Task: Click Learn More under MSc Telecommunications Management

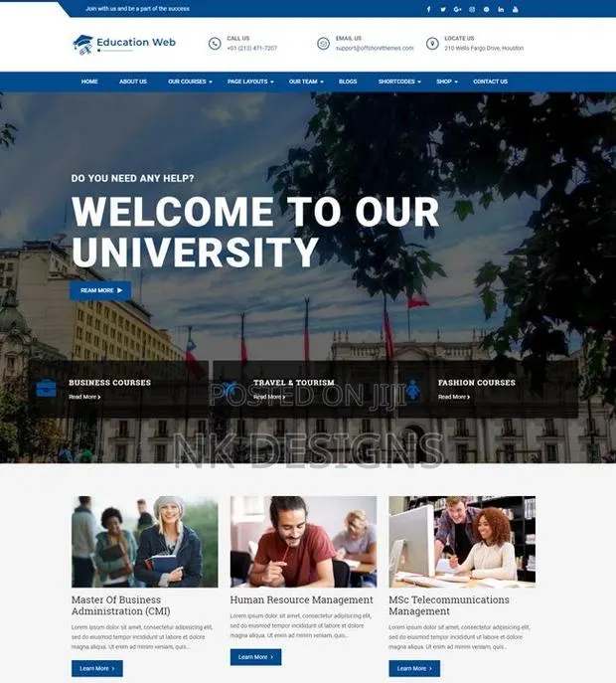Action: [x=414, y=668]
